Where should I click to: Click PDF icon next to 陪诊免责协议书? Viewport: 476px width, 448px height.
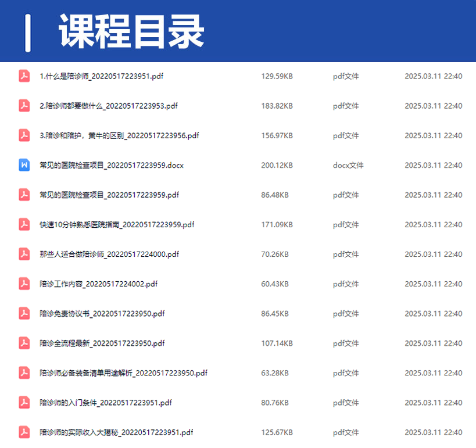(x=24, y=314)
